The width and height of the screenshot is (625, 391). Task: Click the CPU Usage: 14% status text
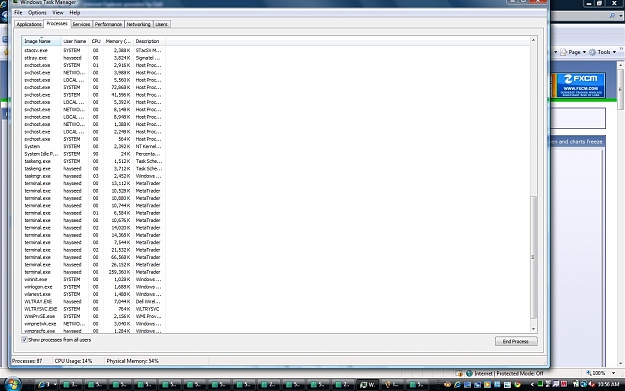73,361
